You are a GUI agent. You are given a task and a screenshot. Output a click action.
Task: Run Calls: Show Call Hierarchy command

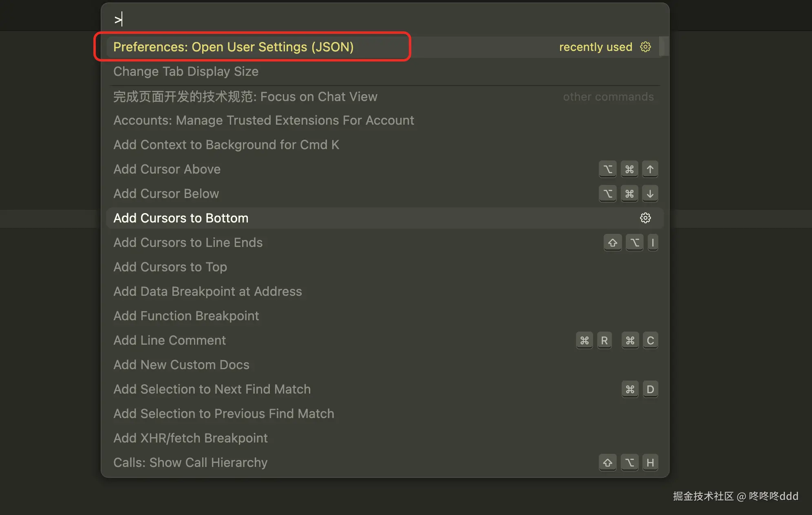pyautogui.click(x=190, y=462)
